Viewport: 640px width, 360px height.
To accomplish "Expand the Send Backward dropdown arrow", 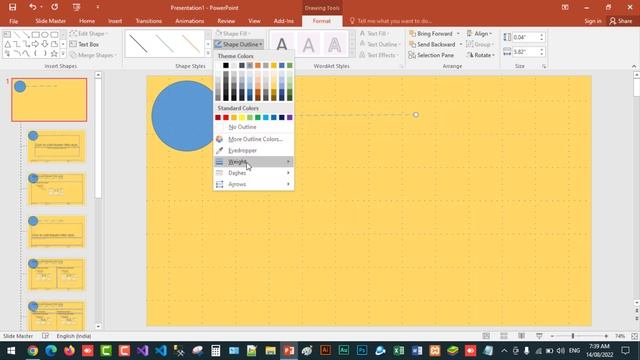I will 460,44.
